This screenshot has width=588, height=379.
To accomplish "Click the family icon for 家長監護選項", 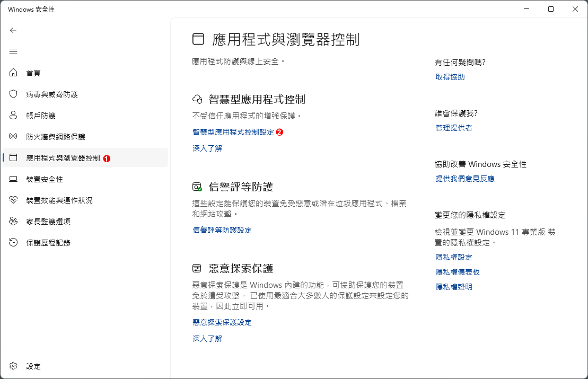I will (13, 222).
